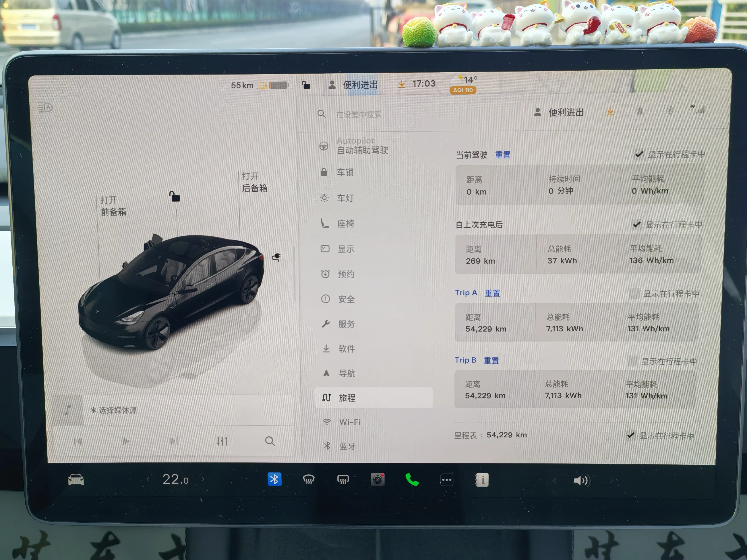Open the media equalizer settings icon
747x560 pixels.
222,441
